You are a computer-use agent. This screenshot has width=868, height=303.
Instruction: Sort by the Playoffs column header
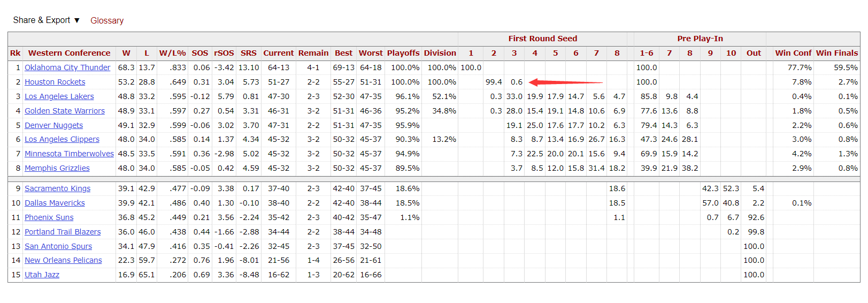(403, 53)
